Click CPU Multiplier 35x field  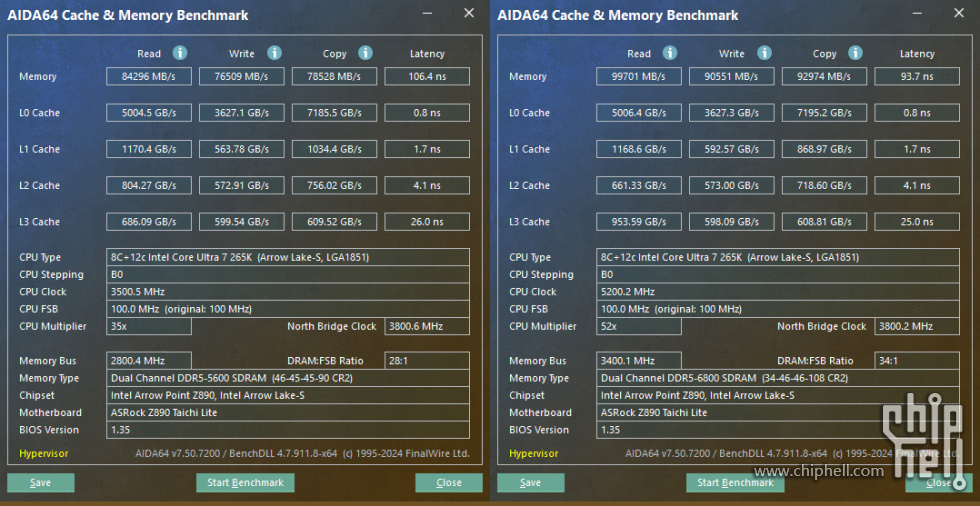[x=149, y=326]
